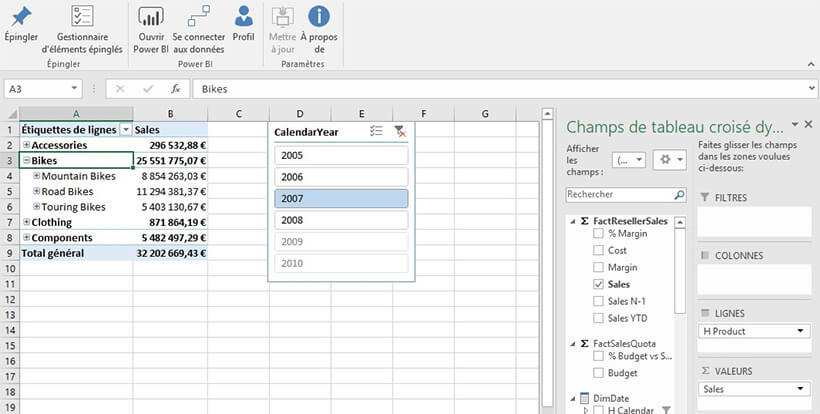Enable multi-select on CalendarYear slicer
The height and width of the screenshot is (414, 820).
tap(376, 131)
